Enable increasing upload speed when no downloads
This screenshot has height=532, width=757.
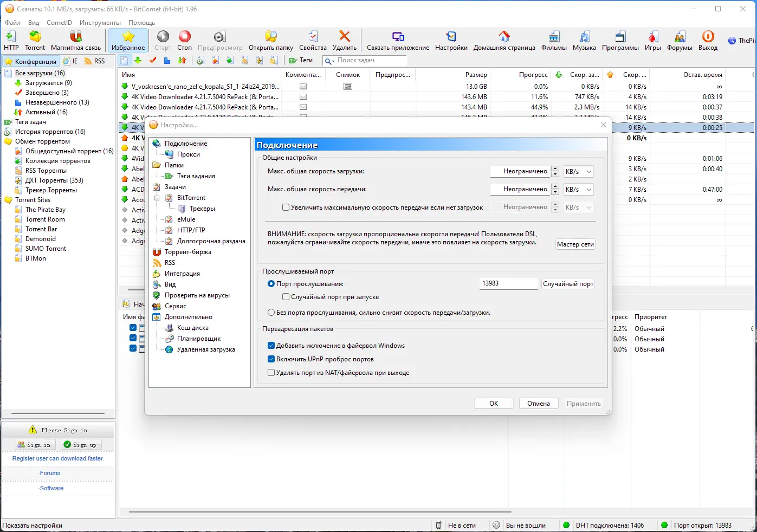(286, 207)
